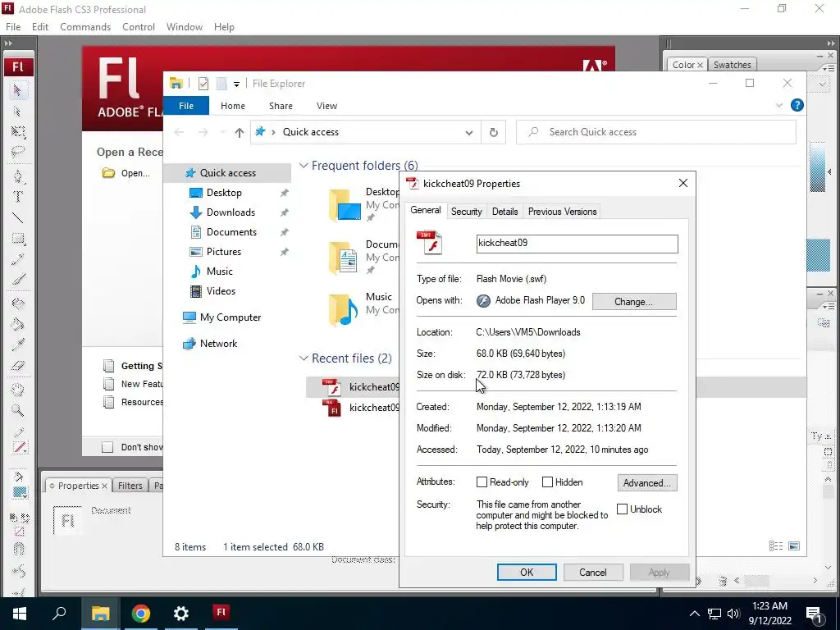Collapse the Recent files section

[x=304, y=358]
